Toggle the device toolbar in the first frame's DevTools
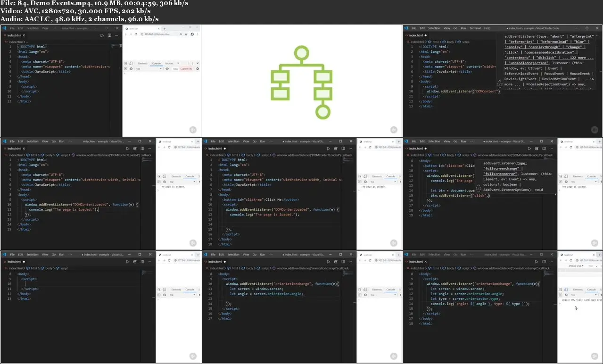 click(x=131, y=63)
